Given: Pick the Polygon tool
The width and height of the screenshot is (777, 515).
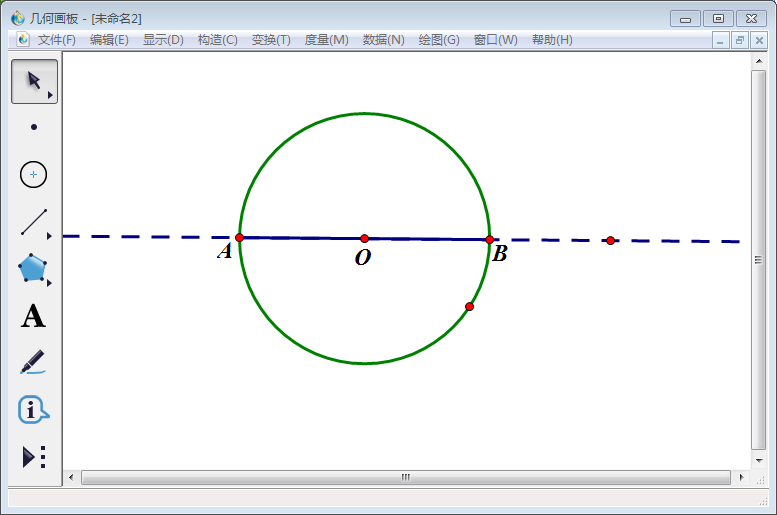Looking at the screenshot, I should [34, 269].
